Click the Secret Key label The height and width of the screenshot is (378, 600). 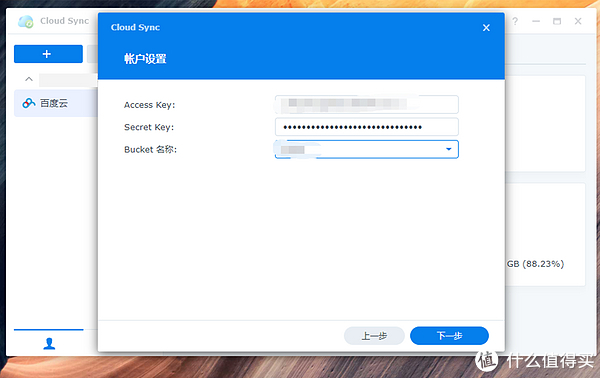point(149,127)
